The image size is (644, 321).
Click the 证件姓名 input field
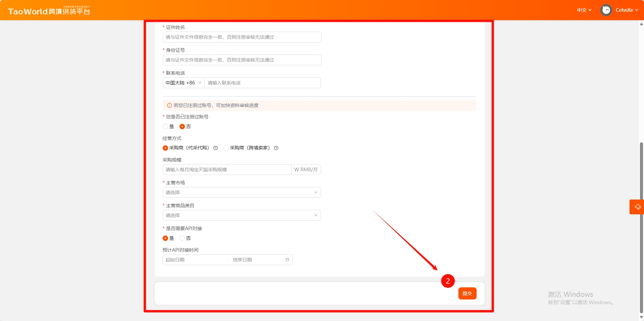click(241, 37)
